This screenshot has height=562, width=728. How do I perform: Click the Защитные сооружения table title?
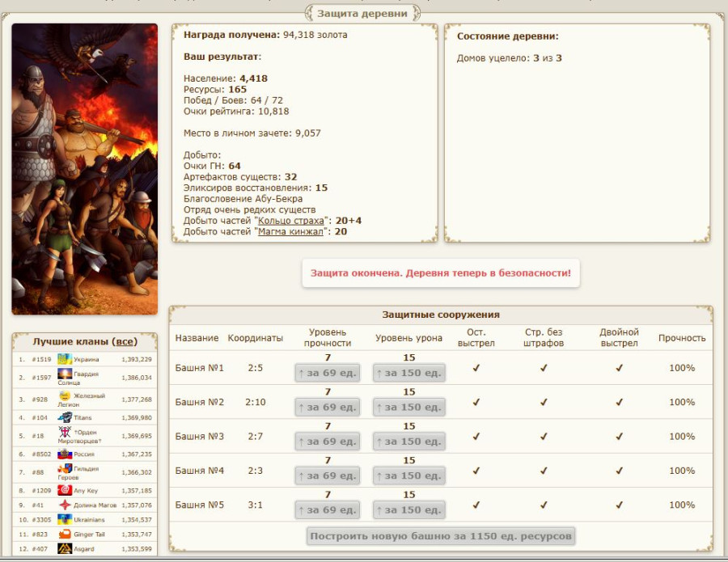pos(441,315)
